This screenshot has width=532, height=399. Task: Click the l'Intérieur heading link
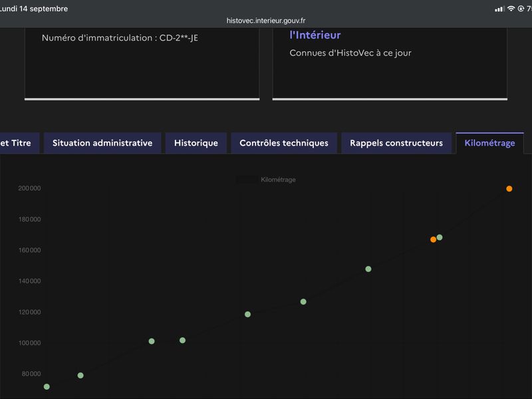315,35
